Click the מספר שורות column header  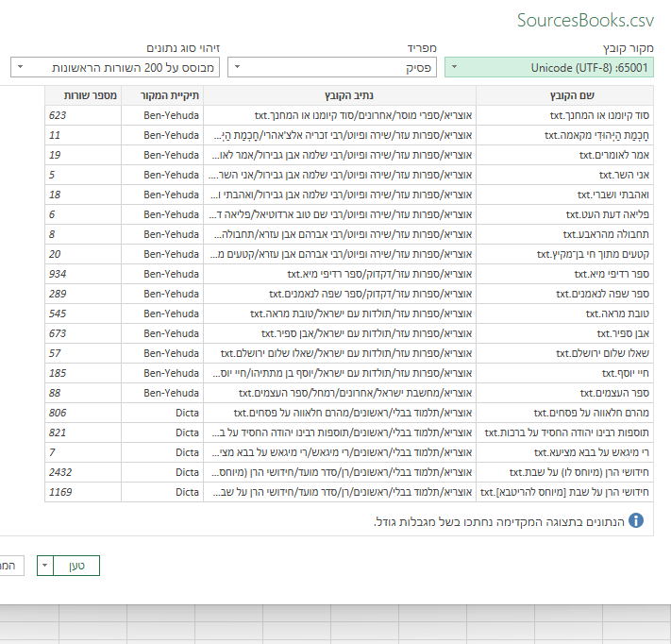click(x=83, y=95)
